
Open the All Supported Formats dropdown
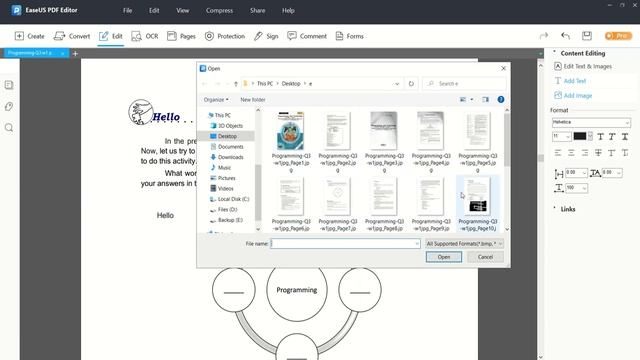[464, 244]
